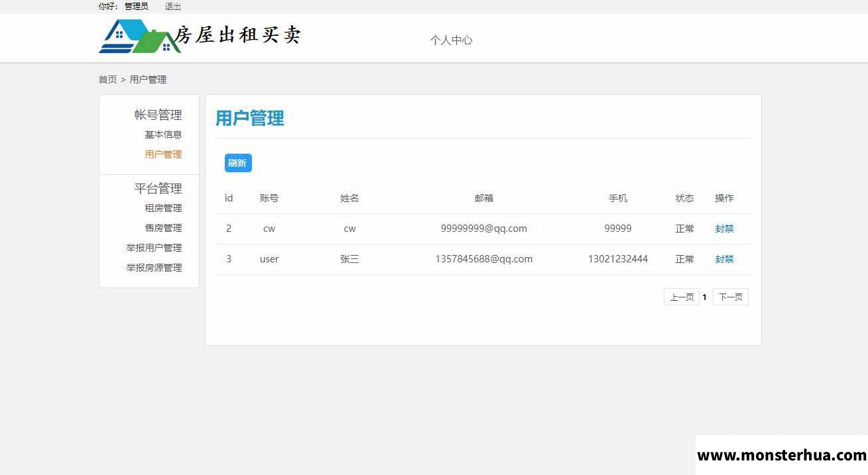868x475 pixels.
Task: Click the 帐号管理 section heading
Action: pos(158,115)
